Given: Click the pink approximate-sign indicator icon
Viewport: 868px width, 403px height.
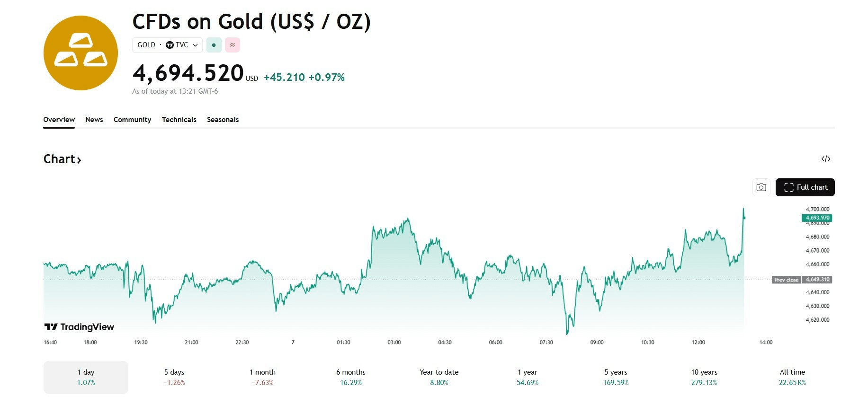Looking at the screenshot, I should (233, 45).
